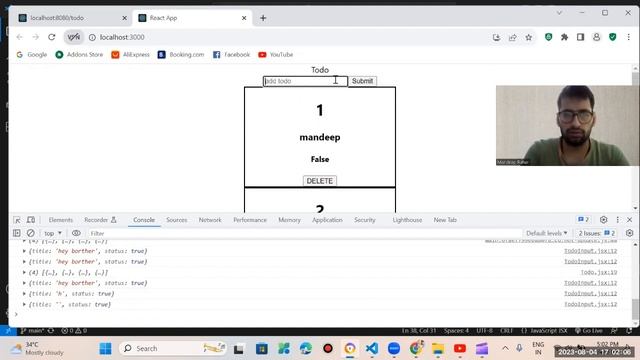Focus the add todo input field
Viewport: 640px width, 360px height.
pyautogui.click(x=305, y=81)
